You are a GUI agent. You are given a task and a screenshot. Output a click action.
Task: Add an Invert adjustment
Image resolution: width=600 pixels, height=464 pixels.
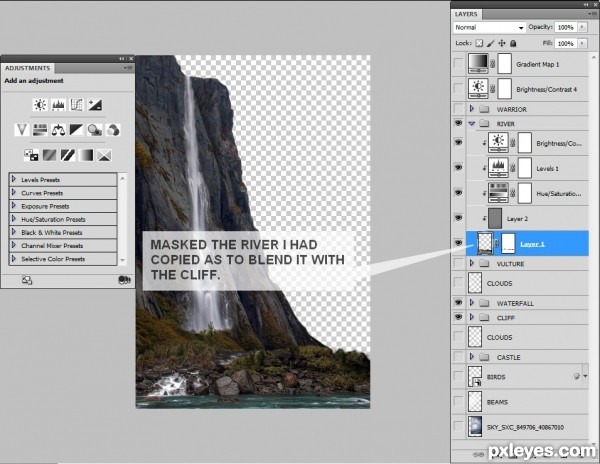tap(31, 155)
